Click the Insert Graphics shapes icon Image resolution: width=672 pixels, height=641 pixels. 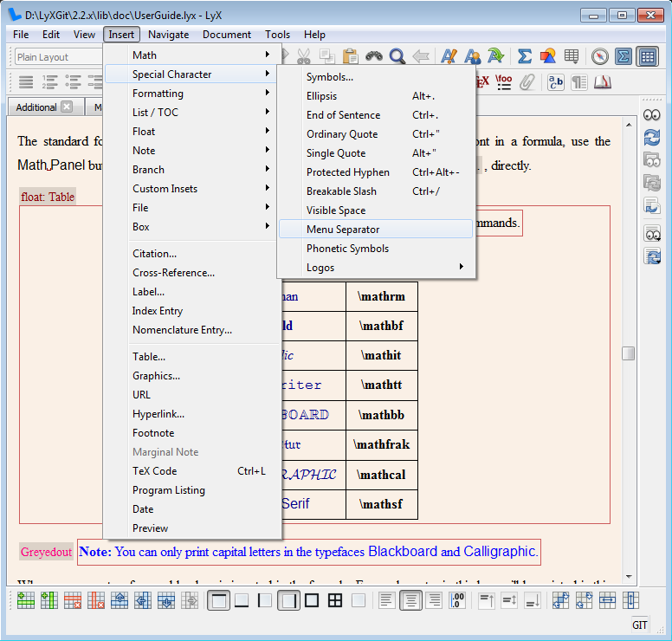pos(548,57)
